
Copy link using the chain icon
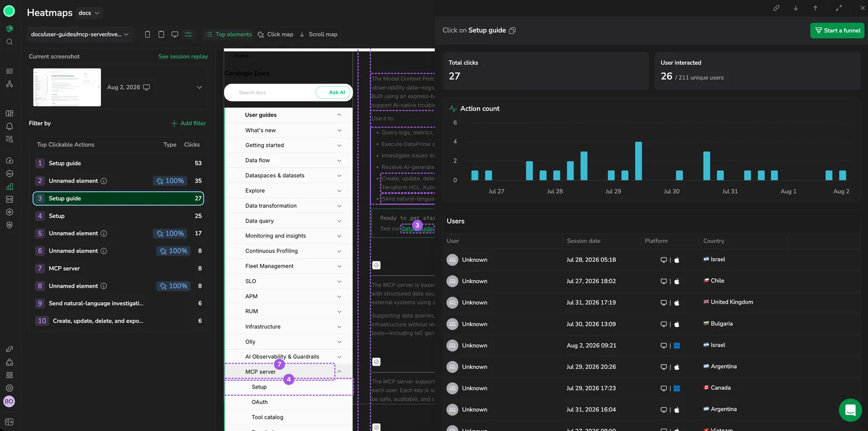[776, 8]
